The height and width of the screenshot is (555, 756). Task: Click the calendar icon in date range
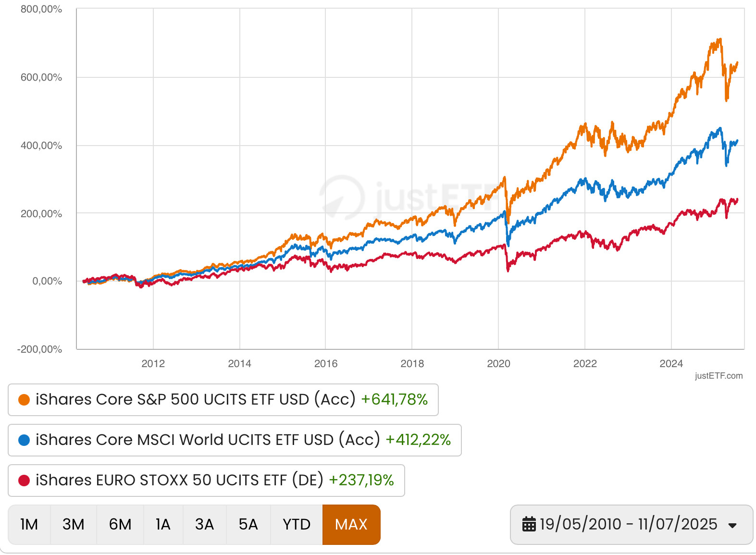[529, 524]
